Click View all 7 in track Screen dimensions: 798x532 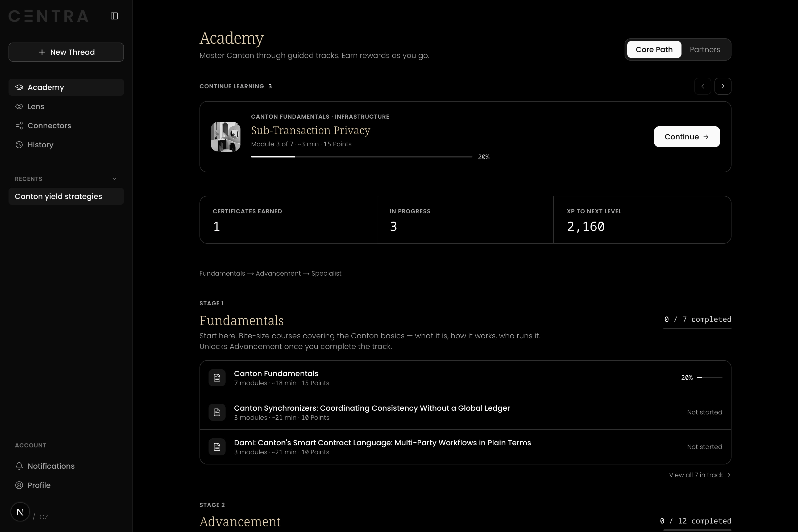[x=700, y=475]
